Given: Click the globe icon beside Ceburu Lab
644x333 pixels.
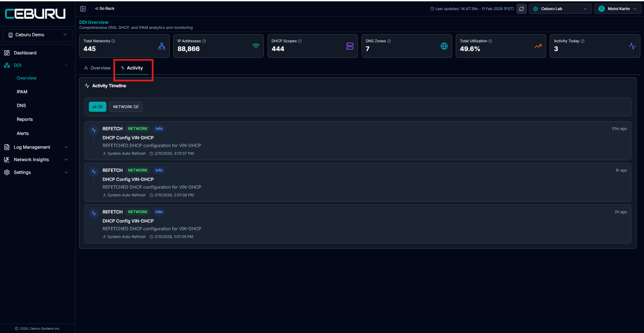Looking at the screenshot, I should click(x=535, y=9).
